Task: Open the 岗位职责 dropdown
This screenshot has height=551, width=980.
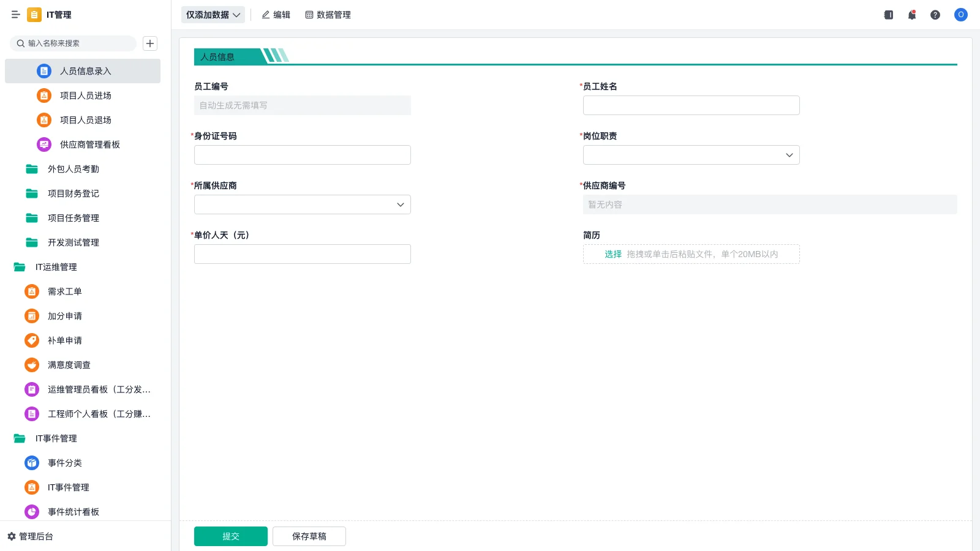Action: pos(690,155)
